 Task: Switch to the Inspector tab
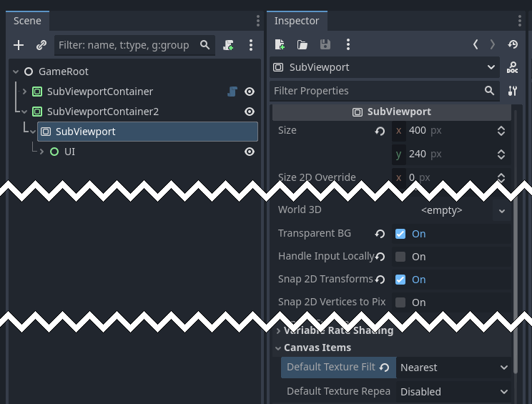297,21
